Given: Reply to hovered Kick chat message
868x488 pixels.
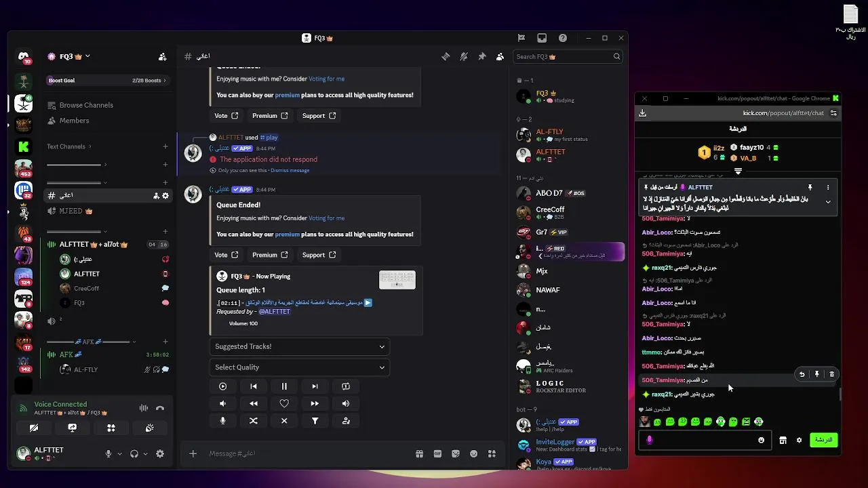Looking at the screenshot, I should [802, 374].
